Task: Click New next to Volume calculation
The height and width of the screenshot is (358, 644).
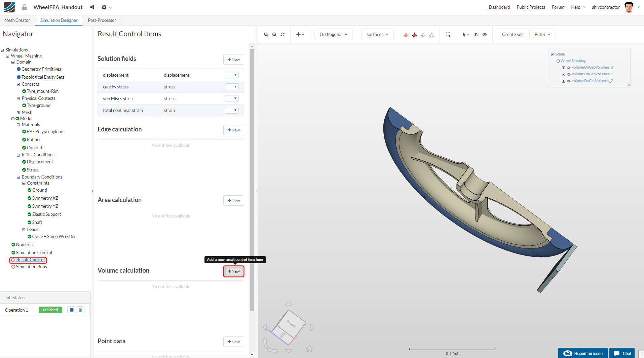Action: click(234, 271)
